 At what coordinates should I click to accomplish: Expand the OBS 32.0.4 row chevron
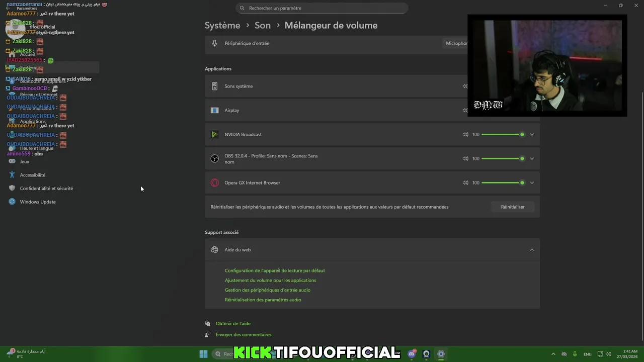click(532, 158)
